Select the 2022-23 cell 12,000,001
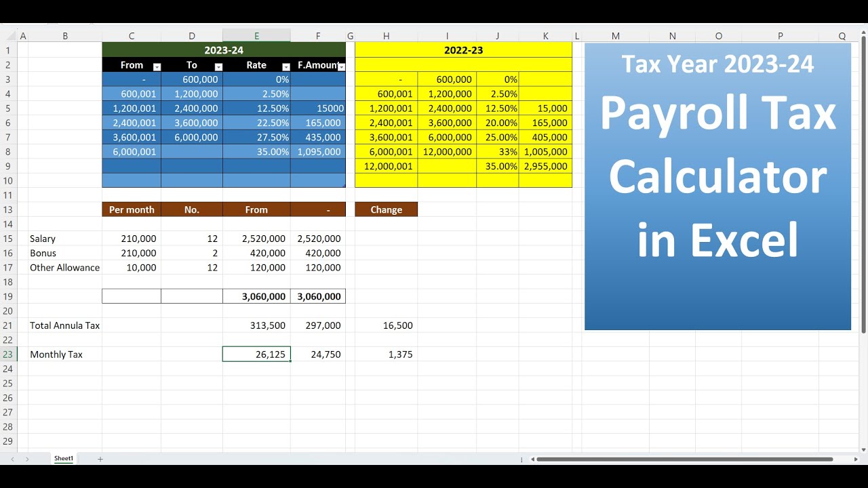The width and height of the screenshot is (868, 488). click(386, 166)
